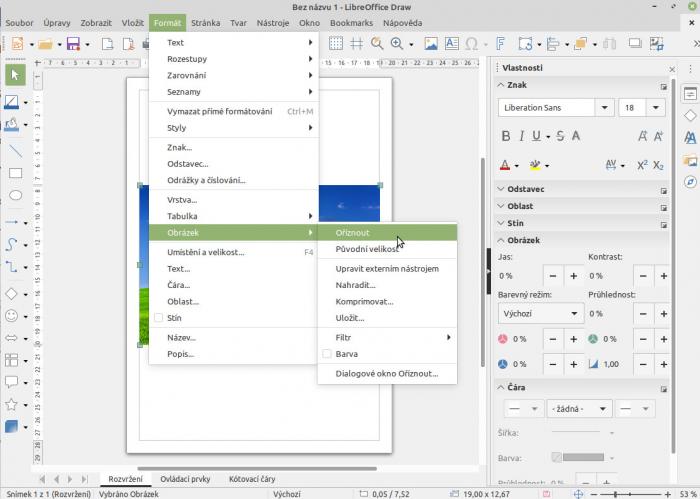Open the Barevný režim Výchozí dropdown

click(x=541, y=314)
